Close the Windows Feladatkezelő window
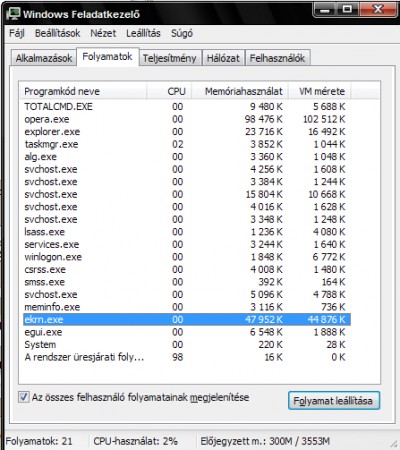 pos(378,10)
